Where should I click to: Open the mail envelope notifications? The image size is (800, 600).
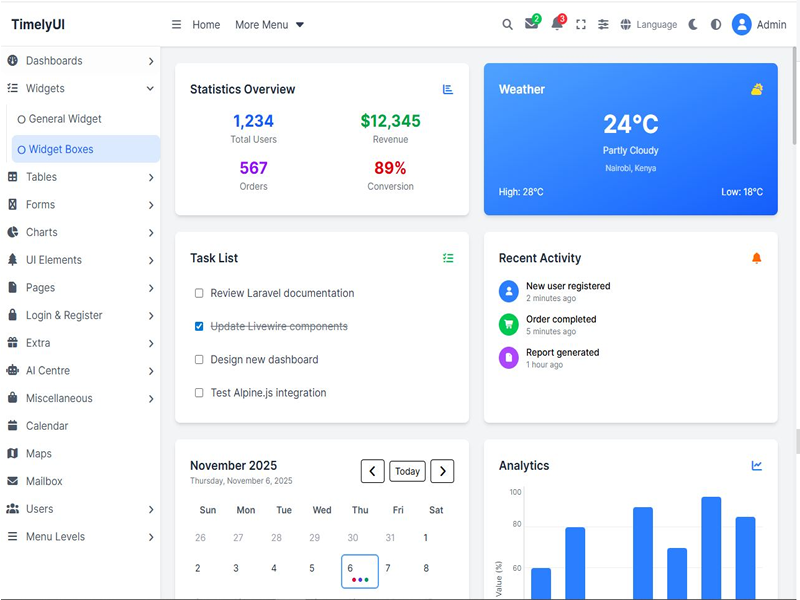[531, 25]
